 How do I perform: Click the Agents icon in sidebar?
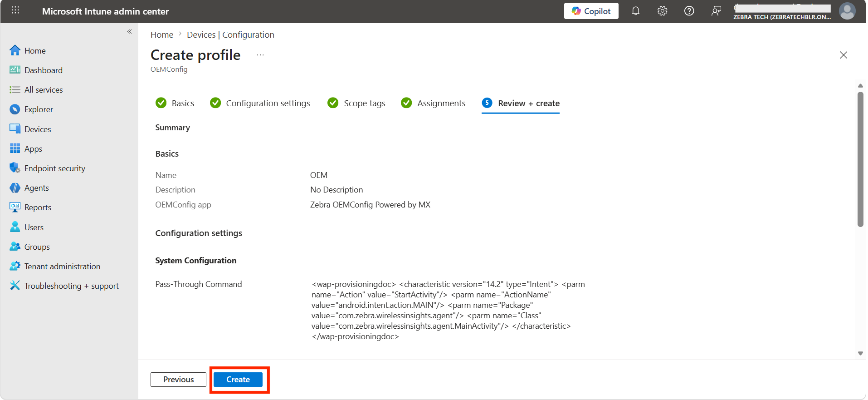tap(15, 188)
